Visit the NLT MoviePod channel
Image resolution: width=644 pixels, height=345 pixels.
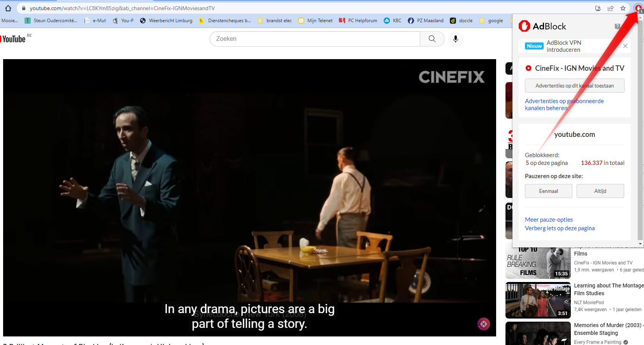point(589,303)
